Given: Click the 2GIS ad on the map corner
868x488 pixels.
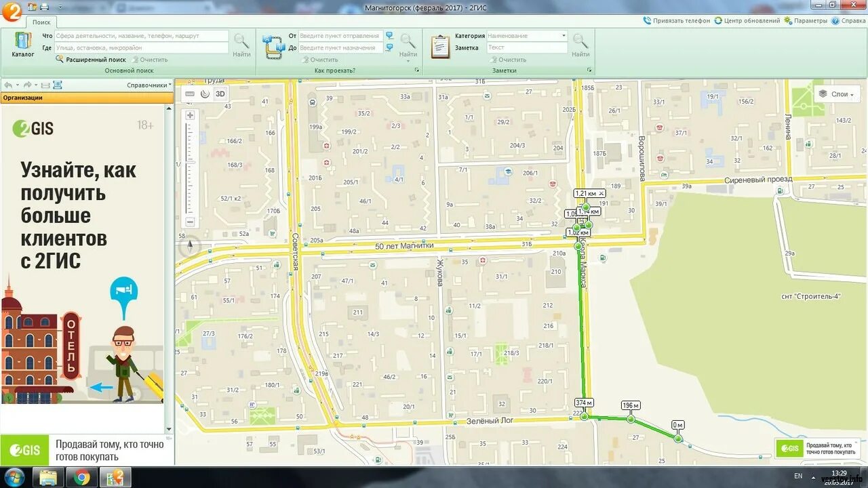Looking at the screenshot, I should point(817,448).
